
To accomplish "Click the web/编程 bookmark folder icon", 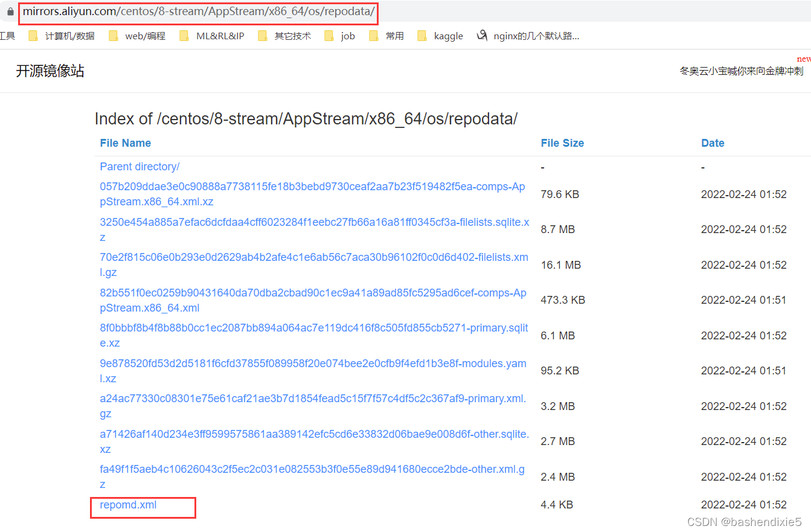I will (x=114, y=36).
